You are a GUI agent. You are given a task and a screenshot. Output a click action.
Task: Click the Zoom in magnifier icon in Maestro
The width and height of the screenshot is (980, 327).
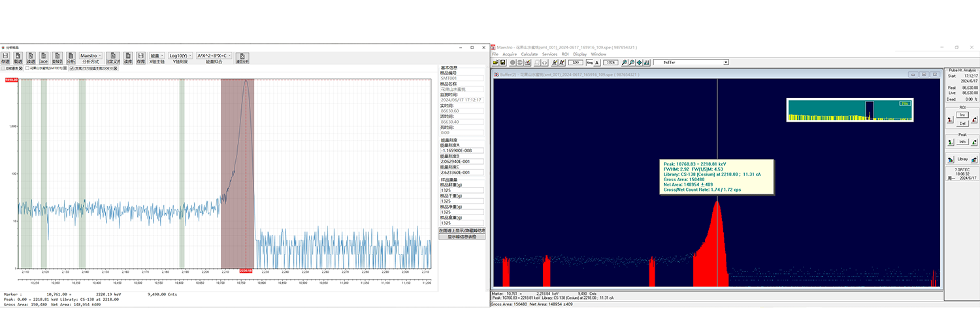tap(624, 62)
